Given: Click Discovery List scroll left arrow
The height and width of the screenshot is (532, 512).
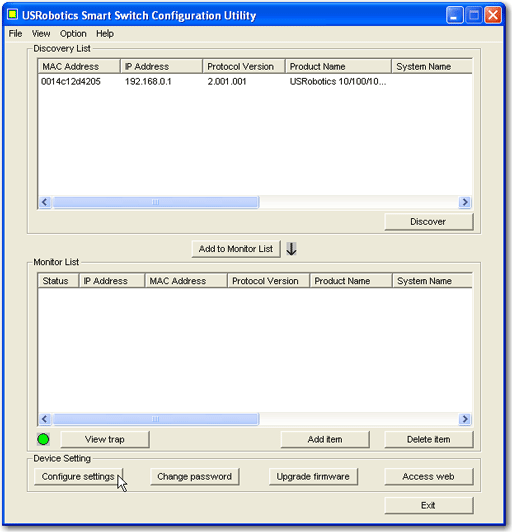Looking at the screenshot, I should point(45,202).
